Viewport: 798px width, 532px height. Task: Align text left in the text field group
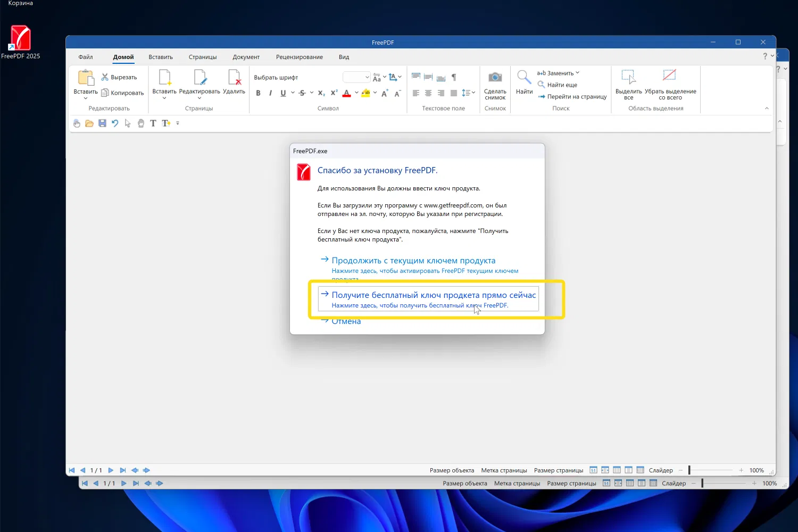click(416, 93)
